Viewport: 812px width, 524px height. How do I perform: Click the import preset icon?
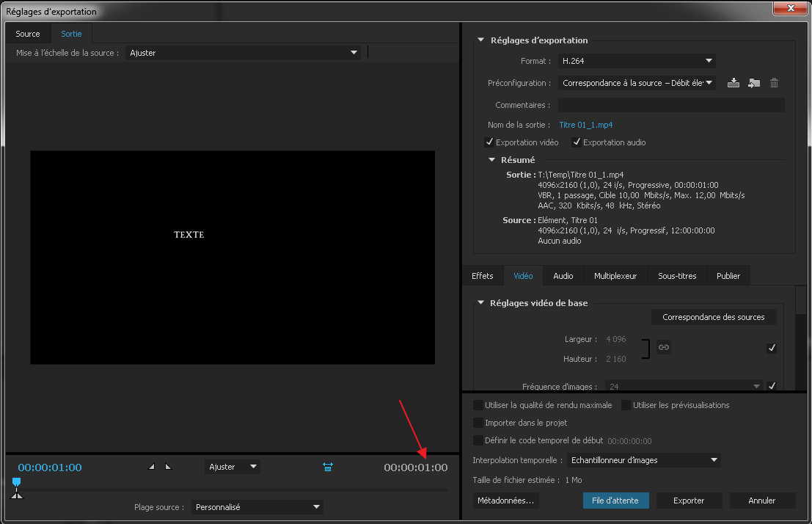tap(753, 84)
